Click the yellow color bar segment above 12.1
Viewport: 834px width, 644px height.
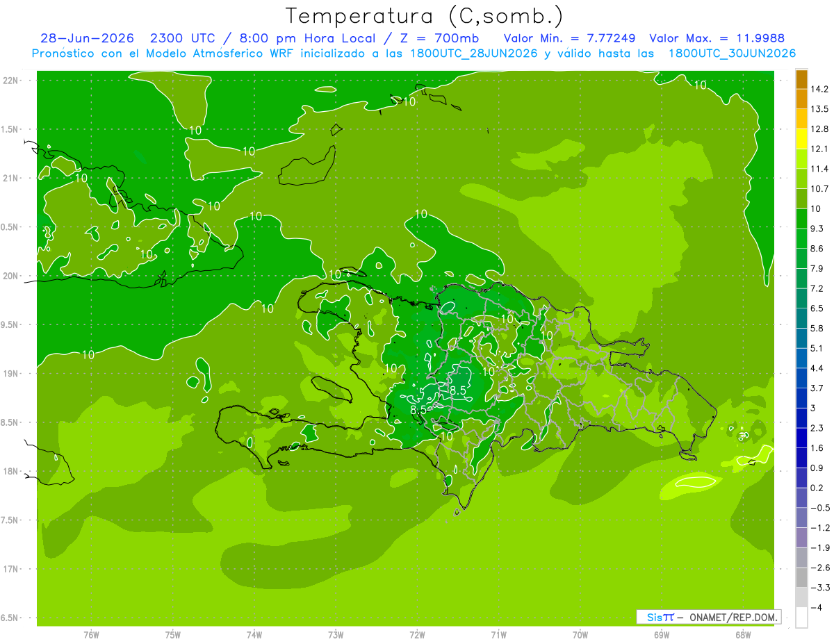[x=801, y=139]
